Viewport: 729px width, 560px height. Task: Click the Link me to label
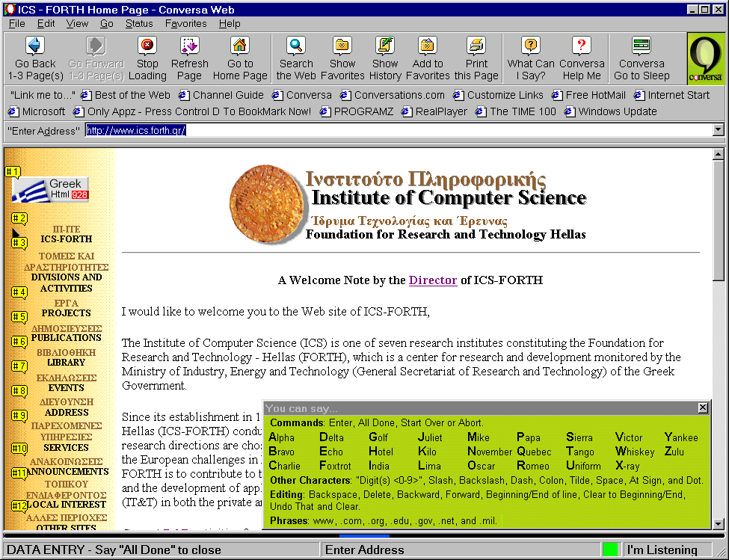pyautogui.click(x=43, y=95)
